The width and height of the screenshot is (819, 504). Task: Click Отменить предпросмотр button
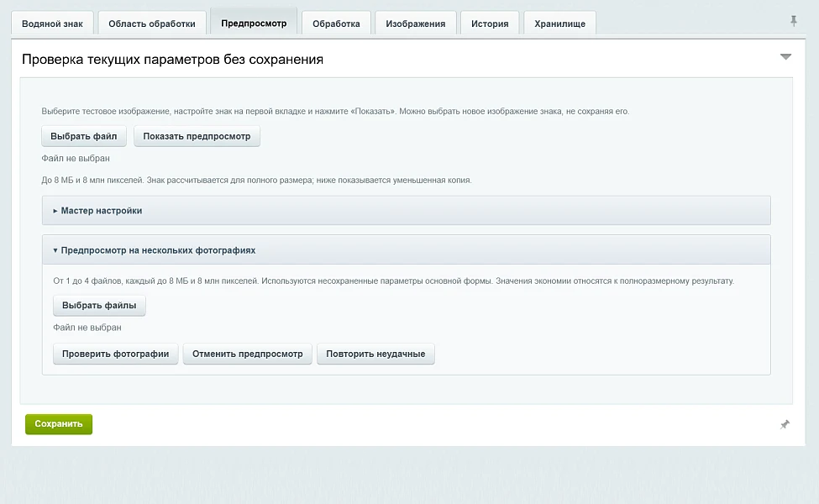248,354
